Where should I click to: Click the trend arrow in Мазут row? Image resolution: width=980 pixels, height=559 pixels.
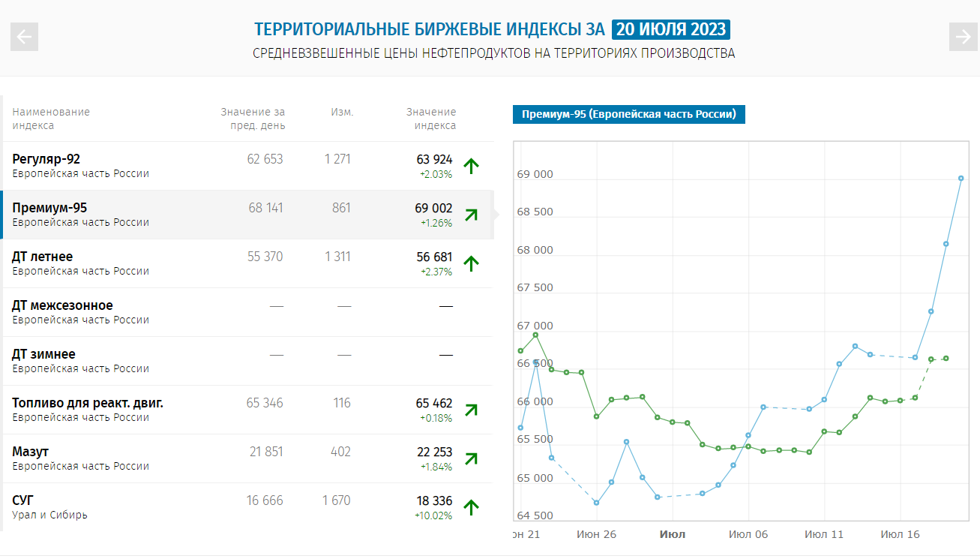pyautogui.click(x=471, y=458)
